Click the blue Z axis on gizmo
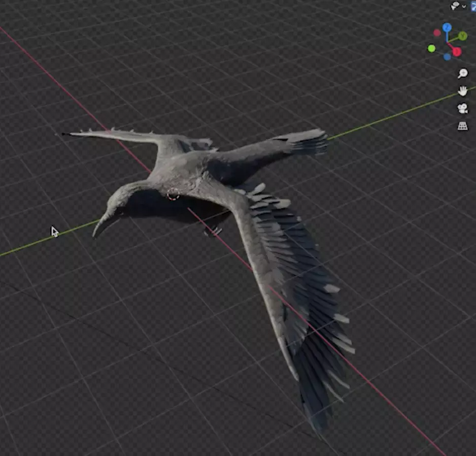This screenshot has height=456, width=476. point(447,27)
